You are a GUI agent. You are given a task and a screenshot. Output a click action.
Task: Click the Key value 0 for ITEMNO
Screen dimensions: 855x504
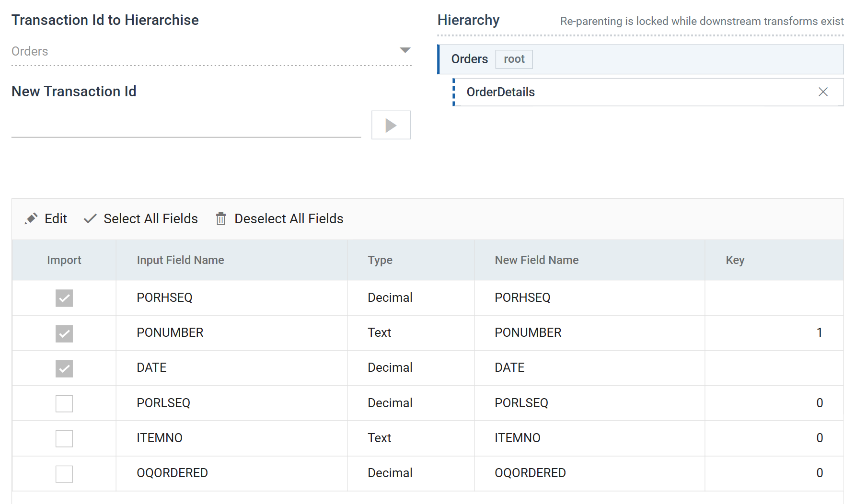(820, 438)
